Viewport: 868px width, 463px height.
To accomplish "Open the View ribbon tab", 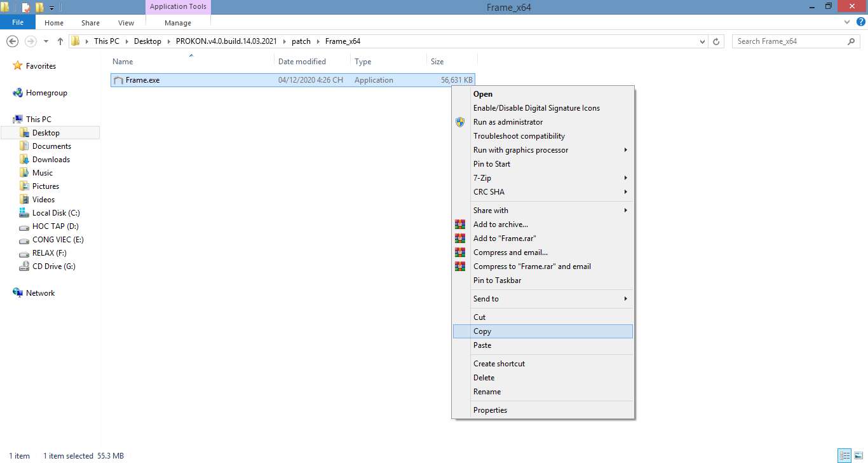I will coord(126,23).
